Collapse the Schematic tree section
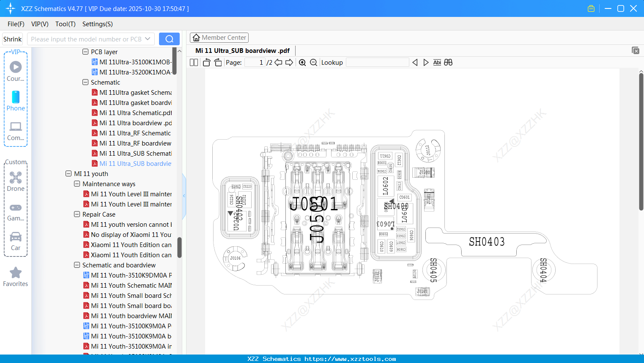 pyautogui.click(x=85, y=82)
